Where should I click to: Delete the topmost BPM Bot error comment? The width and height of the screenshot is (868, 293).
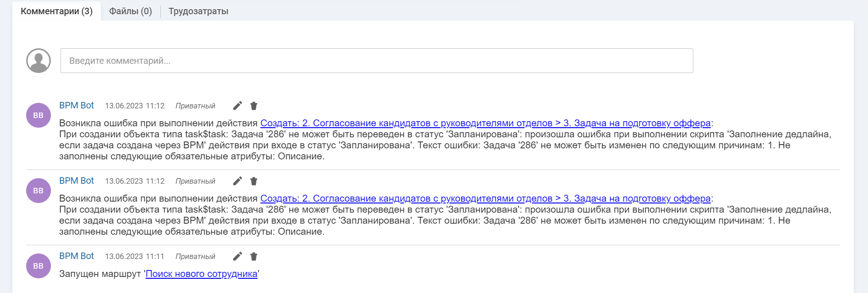254,106
